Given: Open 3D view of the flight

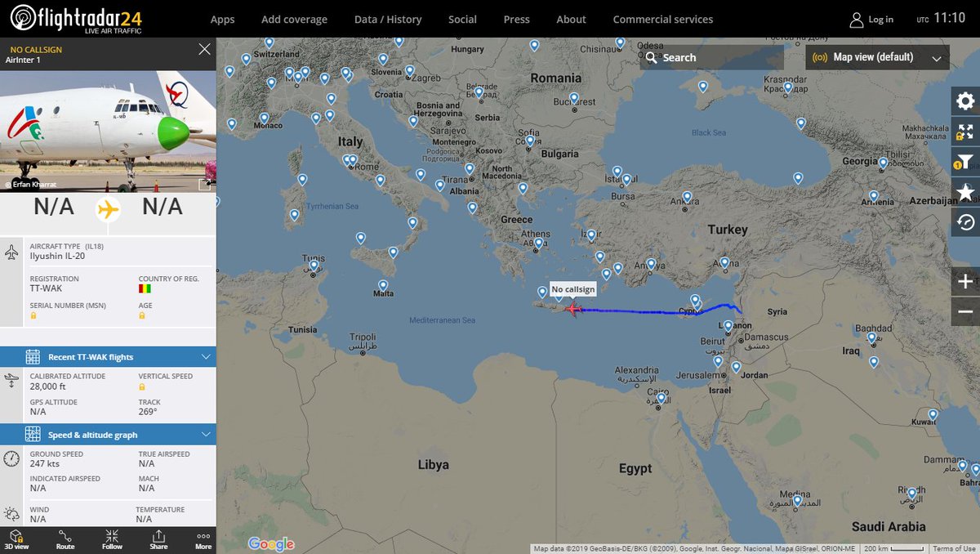Looking at the screenshot, I should (16, 539).
